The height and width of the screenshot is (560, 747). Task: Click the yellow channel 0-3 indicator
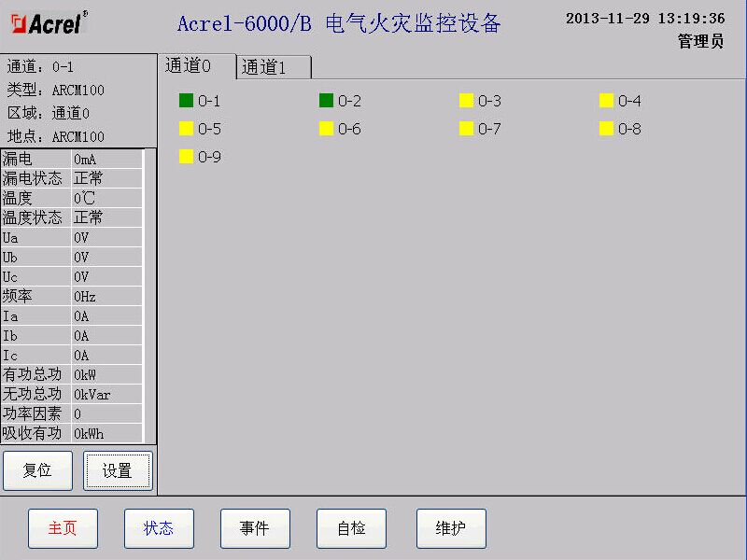point(466,101)
